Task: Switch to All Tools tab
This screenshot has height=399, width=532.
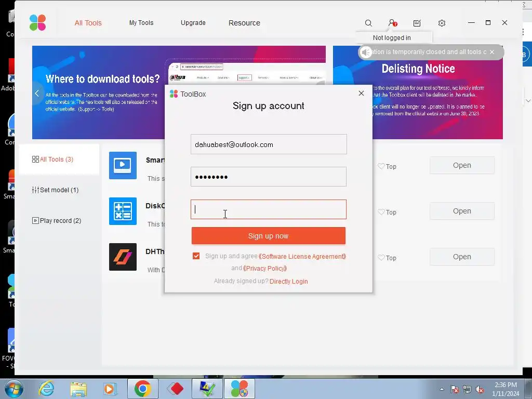Action: (x=88, y=23)
